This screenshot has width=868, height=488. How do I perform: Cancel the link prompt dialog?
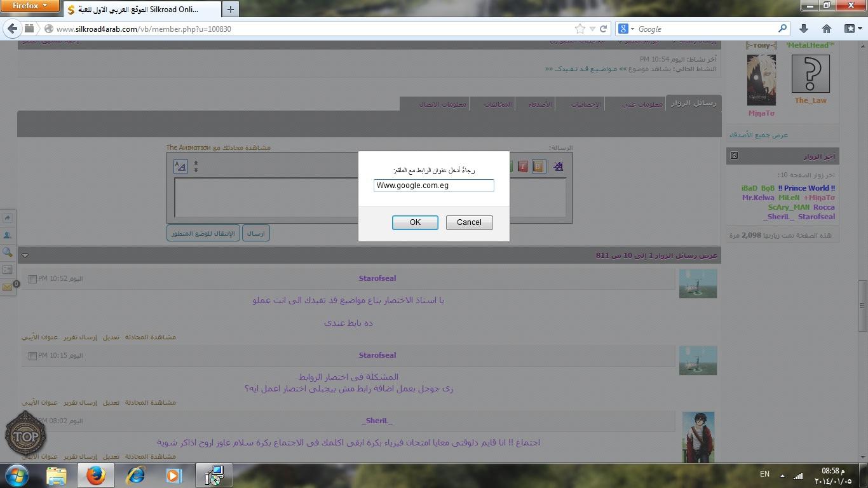click(x=469, y=222)
